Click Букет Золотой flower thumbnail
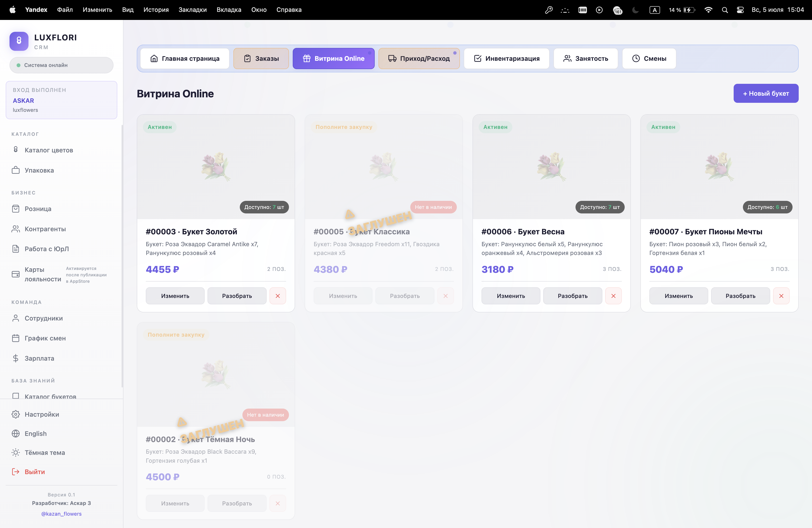The image size is (812, 528). click(216, 167)
